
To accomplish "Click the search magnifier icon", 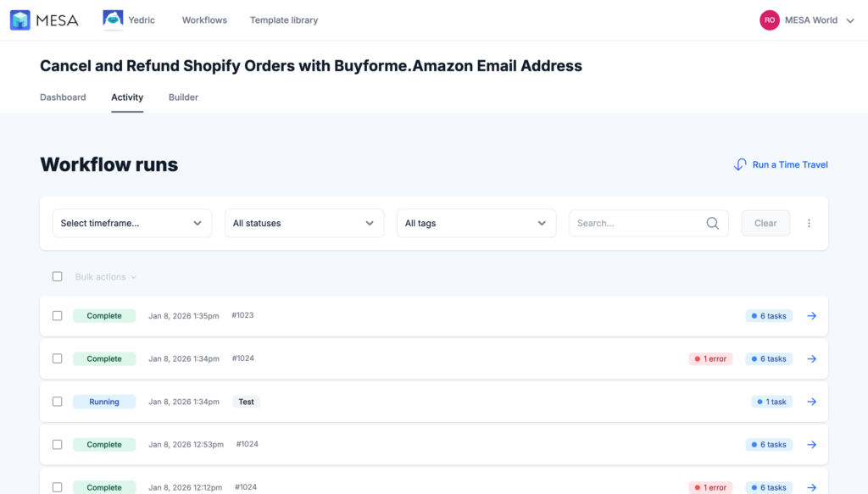I will [712, 223].
